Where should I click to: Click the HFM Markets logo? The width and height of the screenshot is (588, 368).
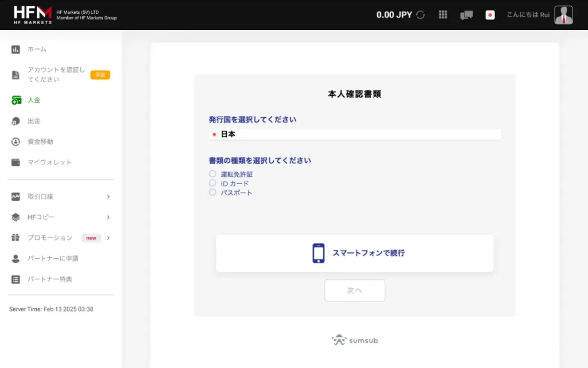[33, 15]
